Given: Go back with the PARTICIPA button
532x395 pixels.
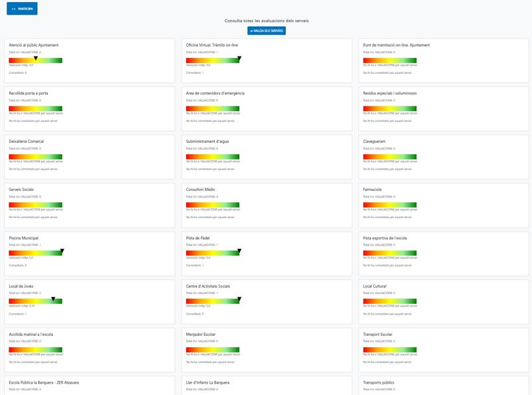Looking at the screenshot, I should pos(22,9).
